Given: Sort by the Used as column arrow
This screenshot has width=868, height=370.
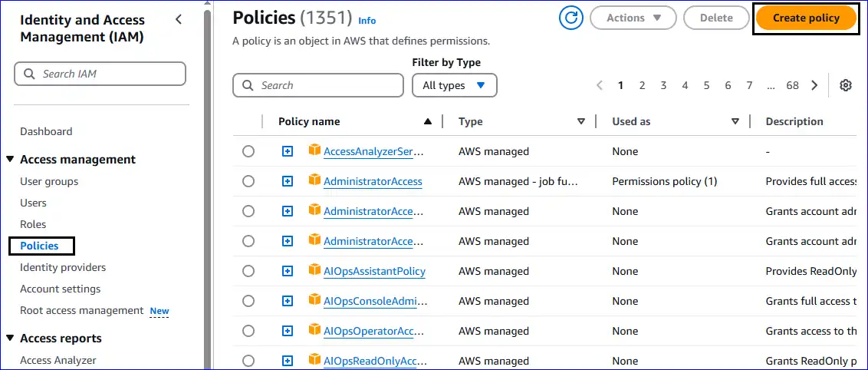Looking at the screenshot, I should [735, 121].
